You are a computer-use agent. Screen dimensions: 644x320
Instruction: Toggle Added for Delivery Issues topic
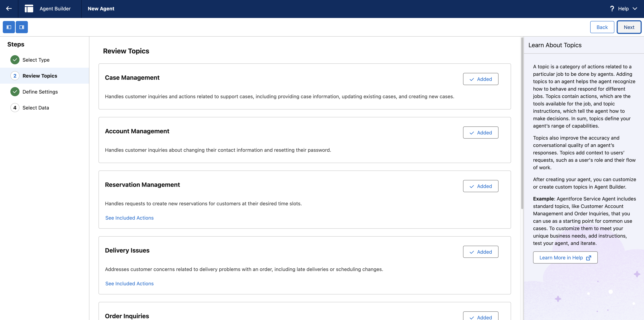480,252
